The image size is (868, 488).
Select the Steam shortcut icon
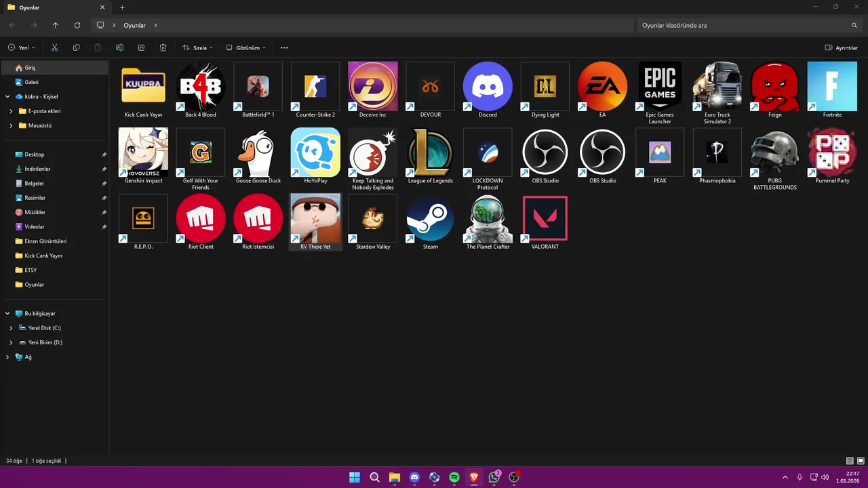coord(431,218)
